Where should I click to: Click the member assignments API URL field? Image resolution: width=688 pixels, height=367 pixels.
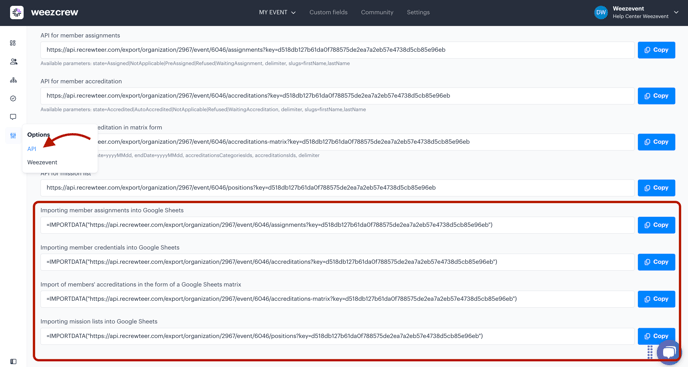tap(337, 50)
